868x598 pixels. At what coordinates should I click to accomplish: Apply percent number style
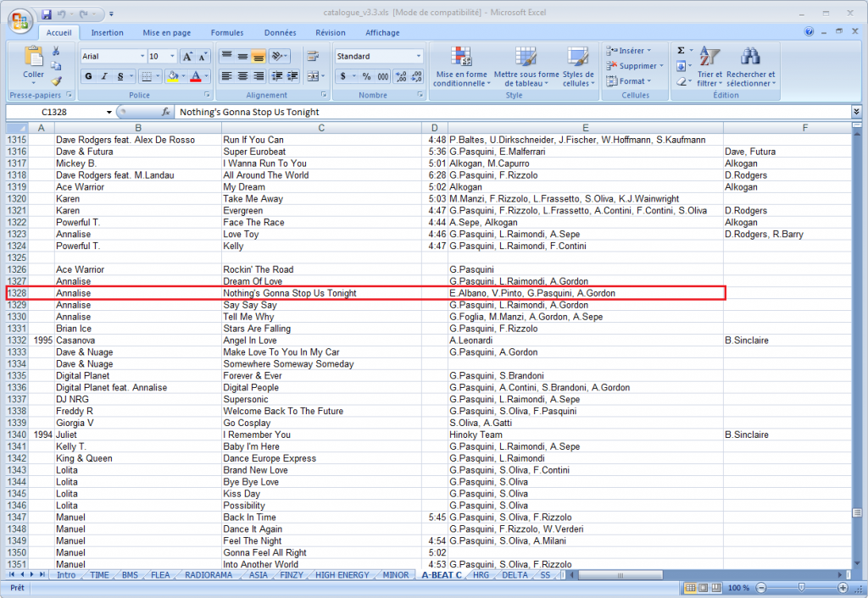click(x=366, y=76)
